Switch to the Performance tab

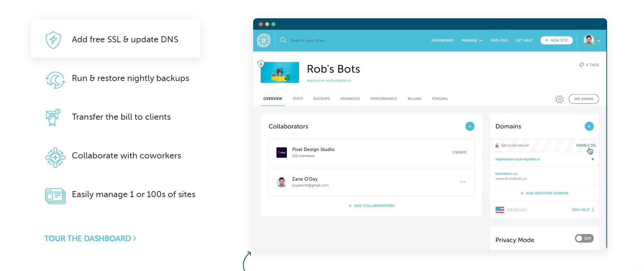tap(384, 99)
